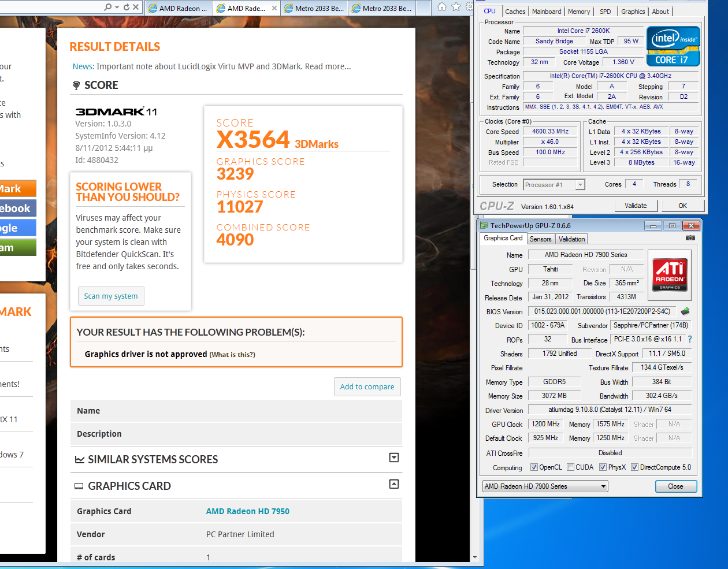Click the 3DMark 11 logo

pyautogui.click(x=116, y=111)
